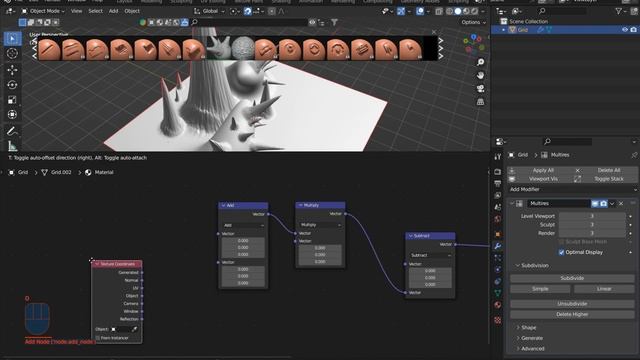640x360 pixels.
Task: Click the viewport navigation axis gizmo
Action: [x=473, y=44]
